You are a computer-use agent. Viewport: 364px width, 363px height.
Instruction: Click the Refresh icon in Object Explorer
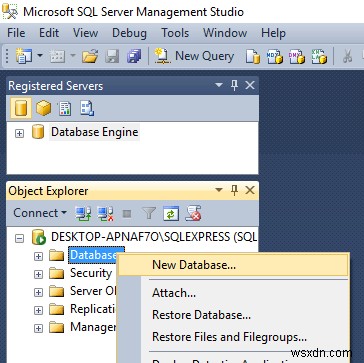[x=171, y=213]
